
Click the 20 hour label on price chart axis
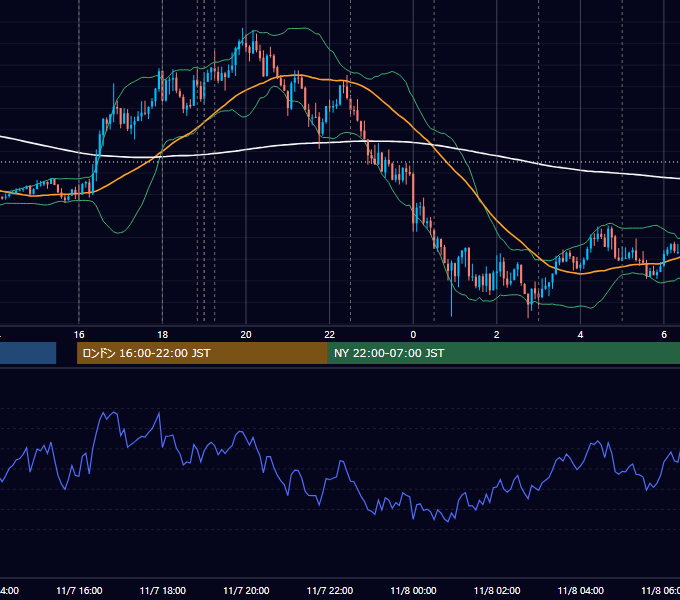pos(246,335)
